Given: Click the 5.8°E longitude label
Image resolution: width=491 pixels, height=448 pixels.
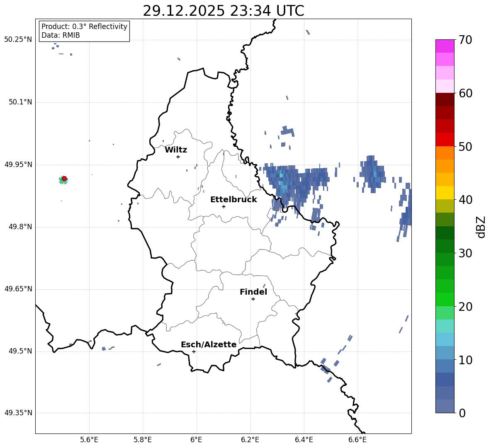Looking at the screenshot, I should click(143, 440).
